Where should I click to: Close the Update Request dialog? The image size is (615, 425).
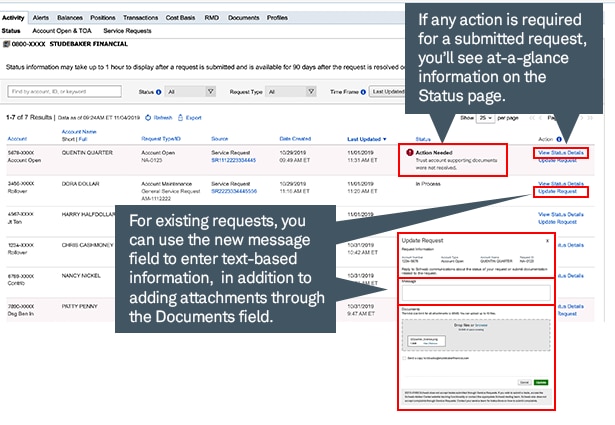[548, 241]
